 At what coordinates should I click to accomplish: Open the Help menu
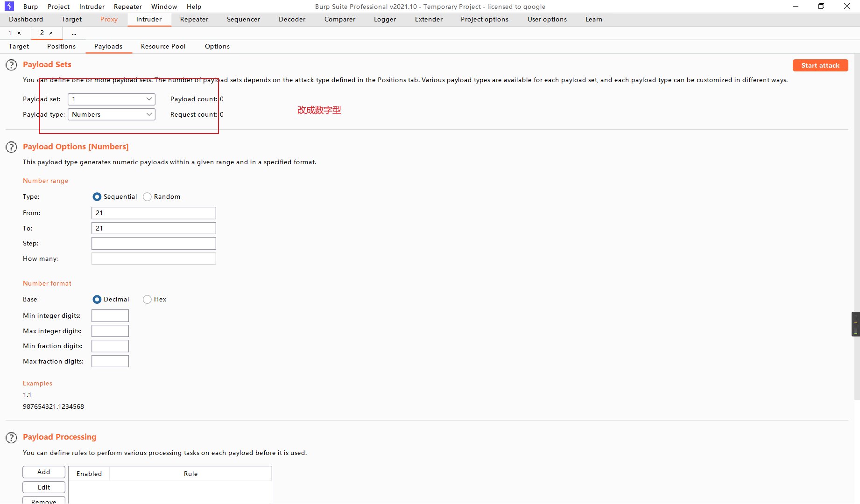[x=194, y=7]
